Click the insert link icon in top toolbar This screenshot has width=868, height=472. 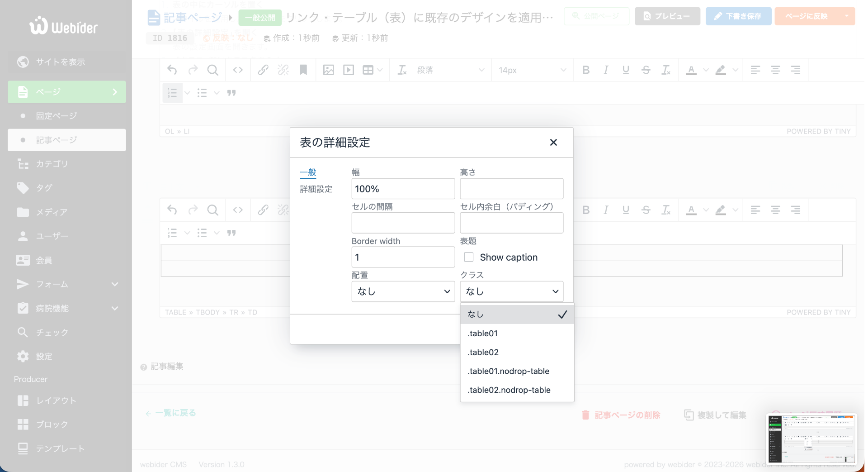(x=263, y=70)
